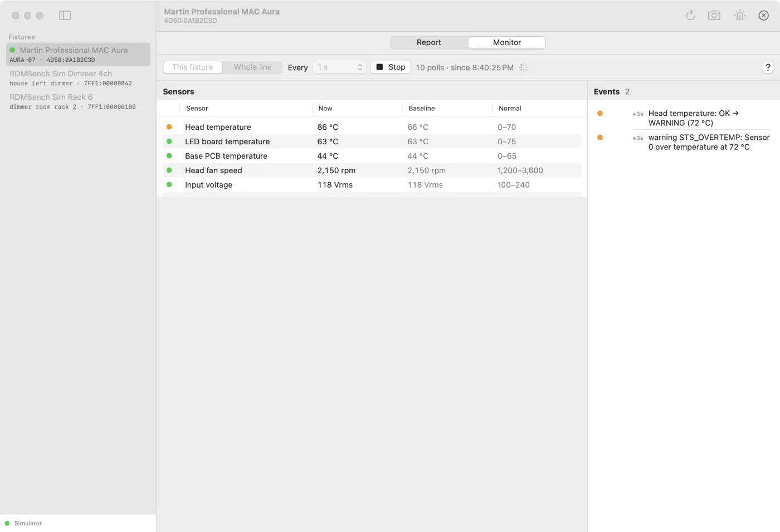Open the question mark help button
This screenshot has height=532, width=780.
click(768, 67)
